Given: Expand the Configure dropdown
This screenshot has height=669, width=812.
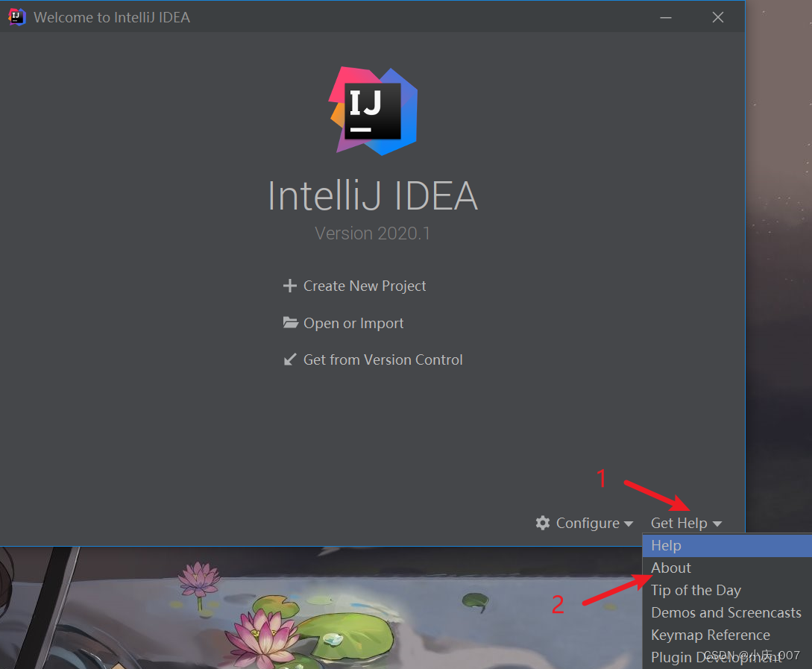Looking at the screenshot, I should (629, 523).
